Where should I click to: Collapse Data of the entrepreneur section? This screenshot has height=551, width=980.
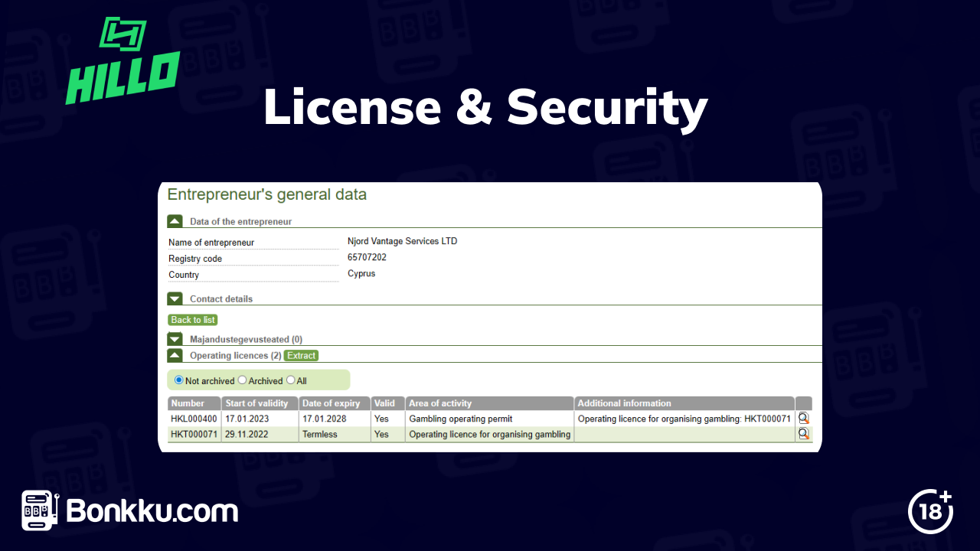(175, 221)
